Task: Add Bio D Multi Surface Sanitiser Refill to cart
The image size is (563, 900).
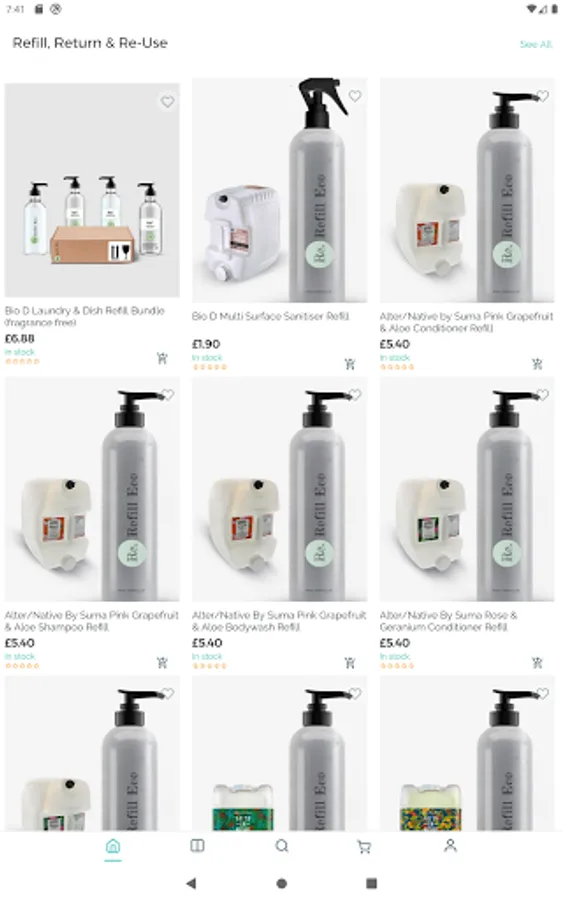Action: pos(350,363)
